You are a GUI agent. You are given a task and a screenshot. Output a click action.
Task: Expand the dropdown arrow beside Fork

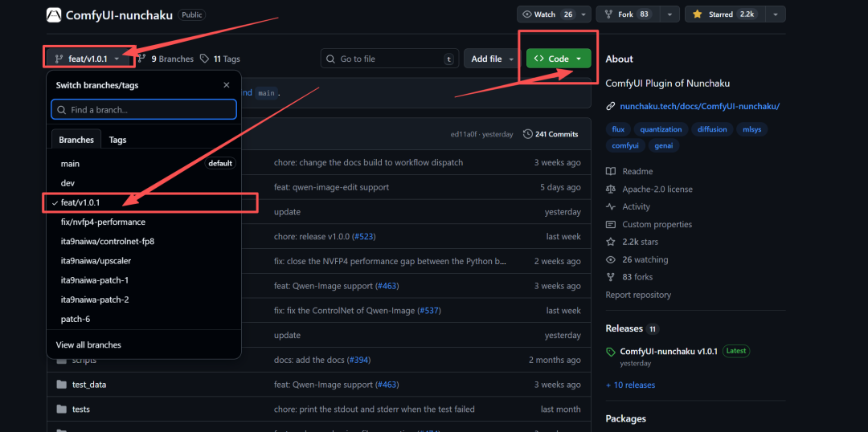click(669, 14)
